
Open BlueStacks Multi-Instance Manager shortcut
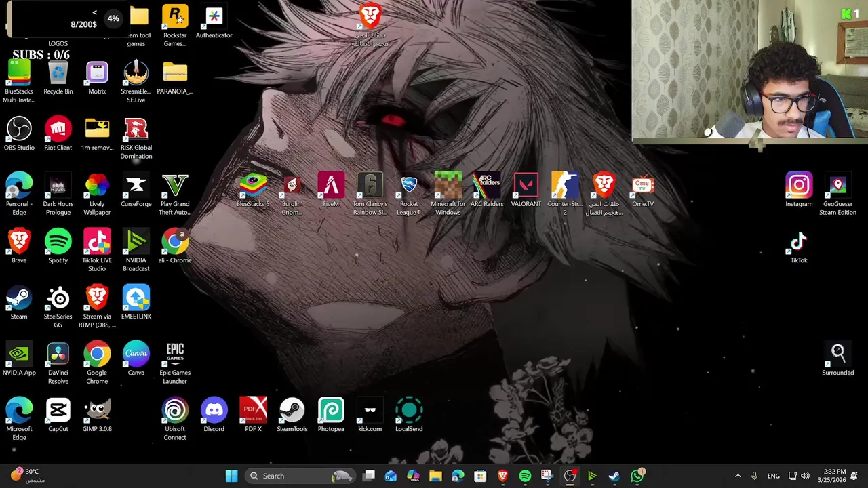point(19,81)
